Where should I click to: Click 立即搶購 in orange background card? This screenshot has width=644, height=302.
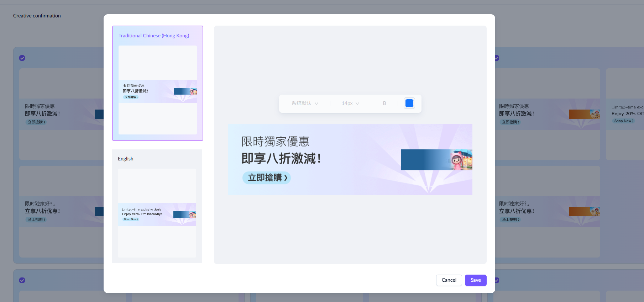point(511,122)
